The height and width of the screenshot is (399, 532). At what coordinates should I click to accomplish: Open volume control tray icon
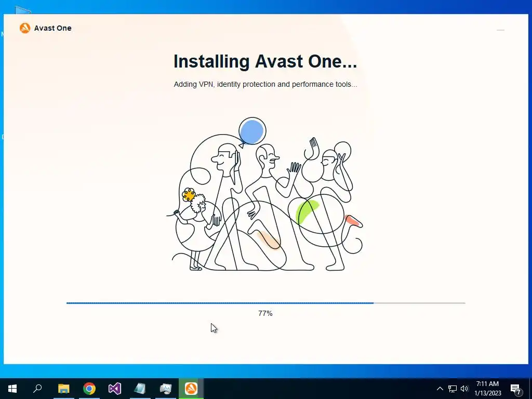(464, 389)
